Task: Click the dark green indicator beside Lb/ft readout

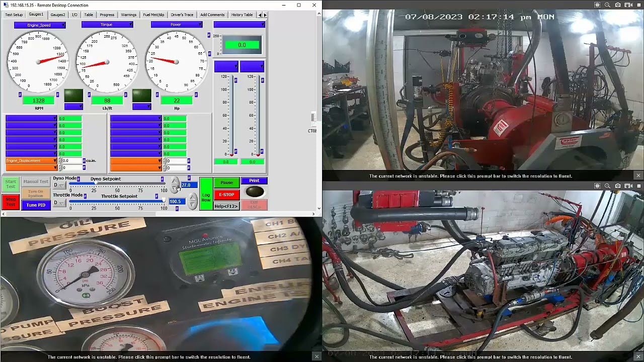Action: (141, 96)
